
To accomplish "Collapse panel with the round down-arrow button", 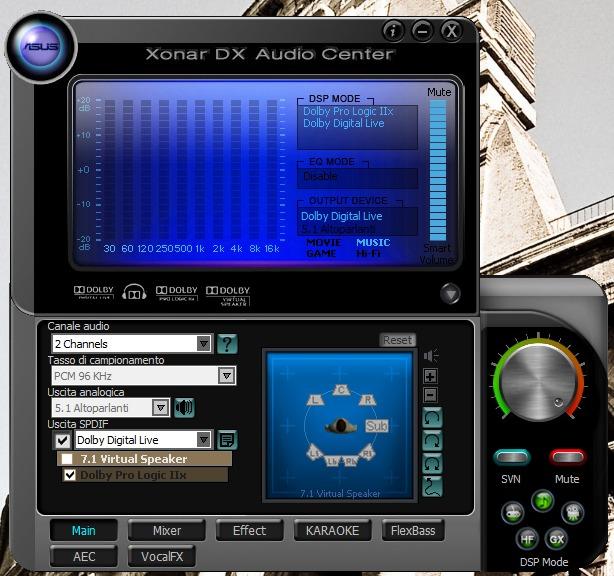I will coord(450,293).
